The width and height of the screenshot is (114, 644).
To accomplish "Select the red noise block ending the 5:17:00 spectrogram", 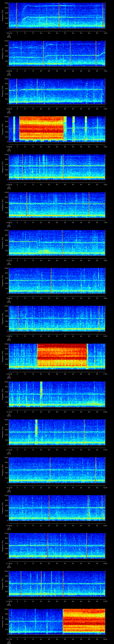I will [84, 620].
